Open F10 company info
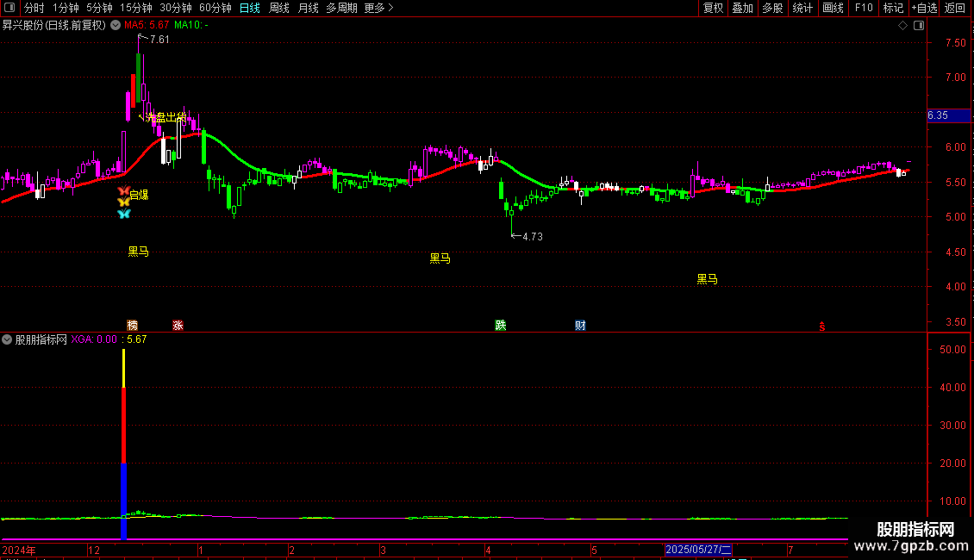 864,8
